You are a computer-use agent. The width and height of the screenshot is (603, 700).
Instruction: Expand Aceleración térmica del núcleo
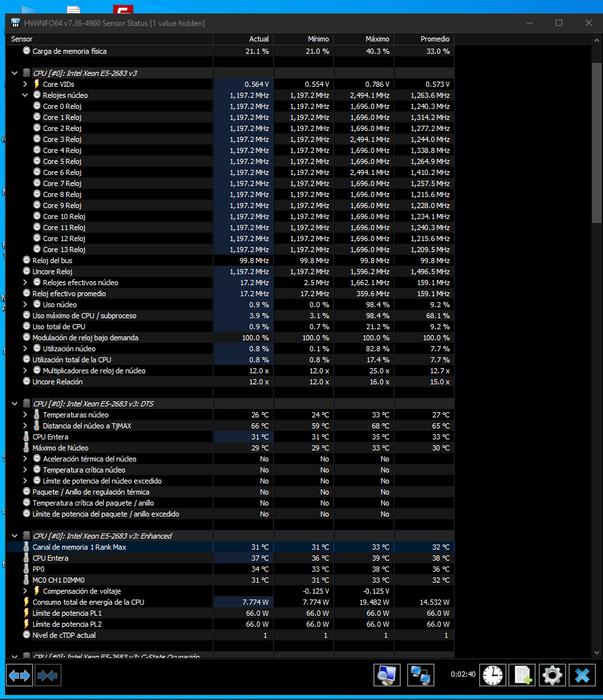tap(25, 459)
